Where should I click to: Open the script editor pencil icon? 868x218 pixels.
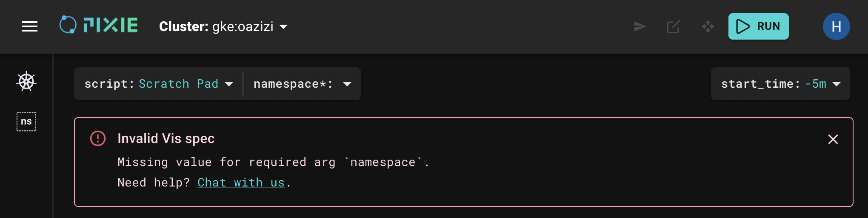coord(674,26)
